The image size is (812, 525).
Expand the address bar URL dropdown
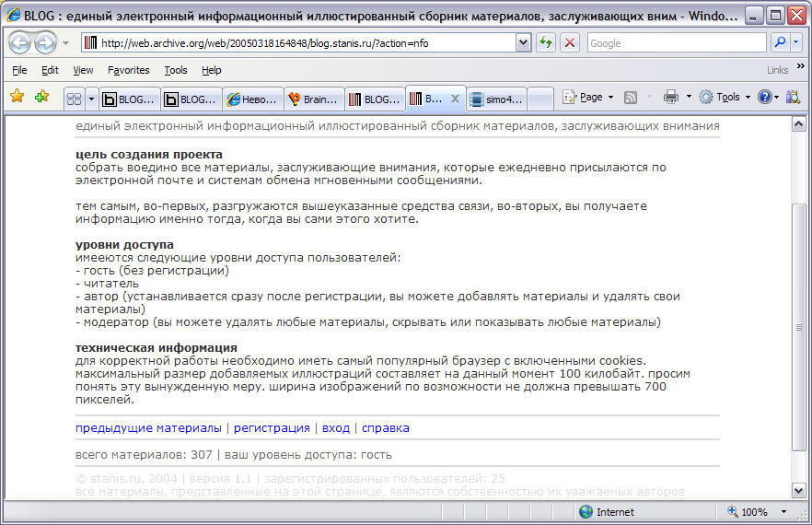click(x=523, y=42)
